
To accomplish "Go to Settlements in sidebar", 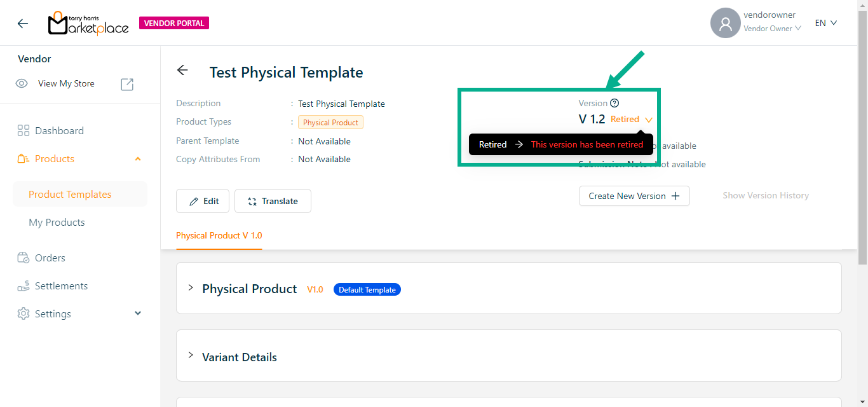I will click(x=61, y=286).
